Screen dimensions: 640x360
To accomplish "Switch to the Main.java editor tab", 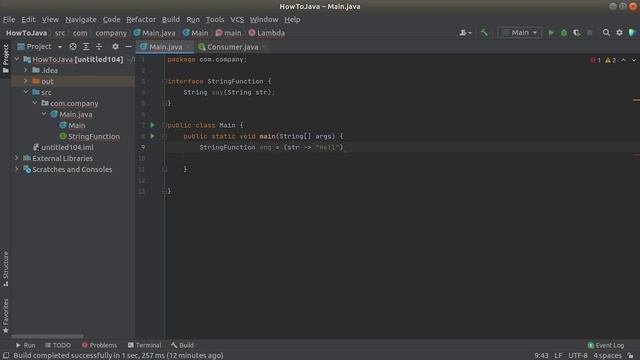I will click(x=165, y=47).
